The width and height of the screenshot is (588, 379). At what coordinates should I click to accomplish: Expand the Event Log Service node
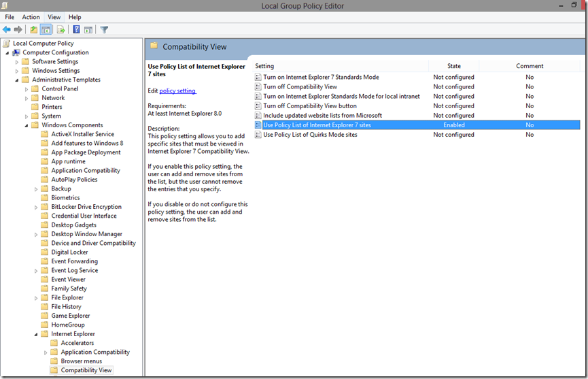pyautogui.click(x=36, y=271)
